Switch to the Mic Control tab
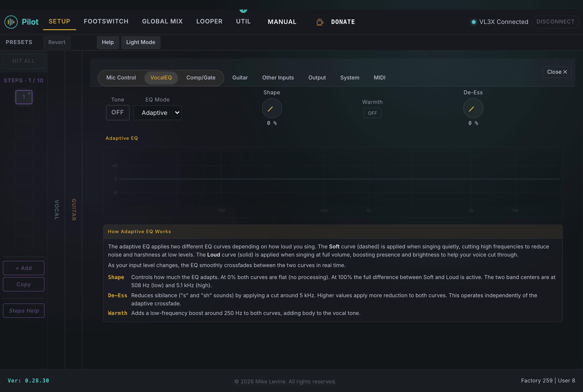Viewport: 583px width, 392px height. [121, 78]
